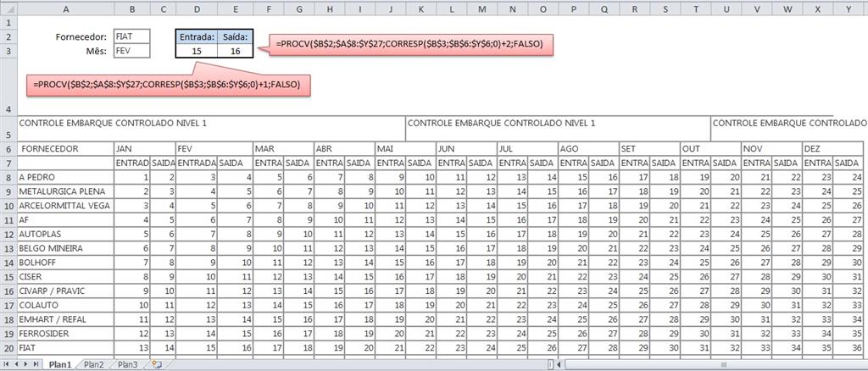Image resolution: width=868 pixels, height=371 pixels.
Task: Click the SAIDA subheader under FEV
Action: click(236, 163)
